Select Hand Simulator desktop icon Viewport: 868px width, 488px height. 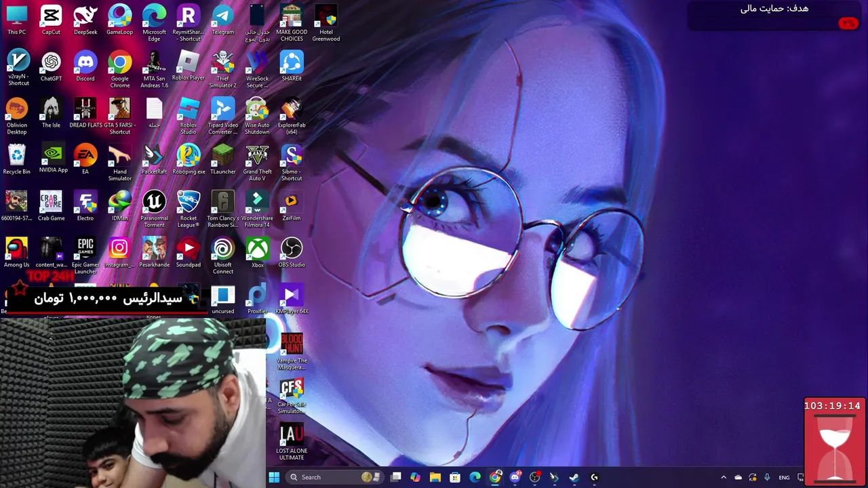(120, 163)
